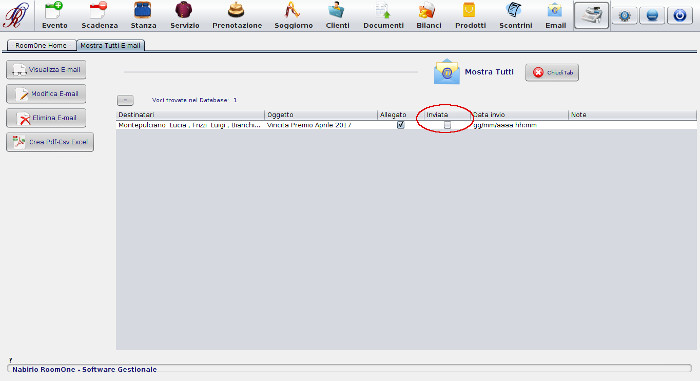Click the blue minimize round button
This screenshot has width=700, height=381.
coord(652,16)
